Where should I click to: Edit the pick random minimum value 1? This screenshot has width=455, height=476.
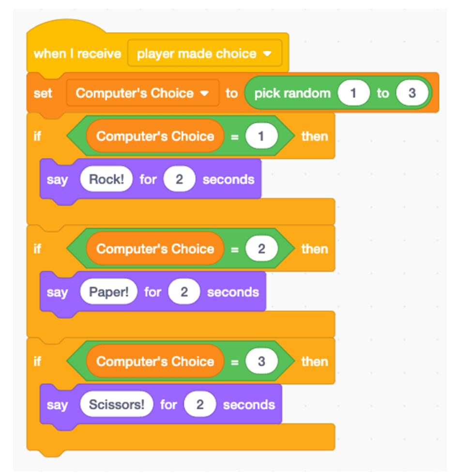point(353,93)
